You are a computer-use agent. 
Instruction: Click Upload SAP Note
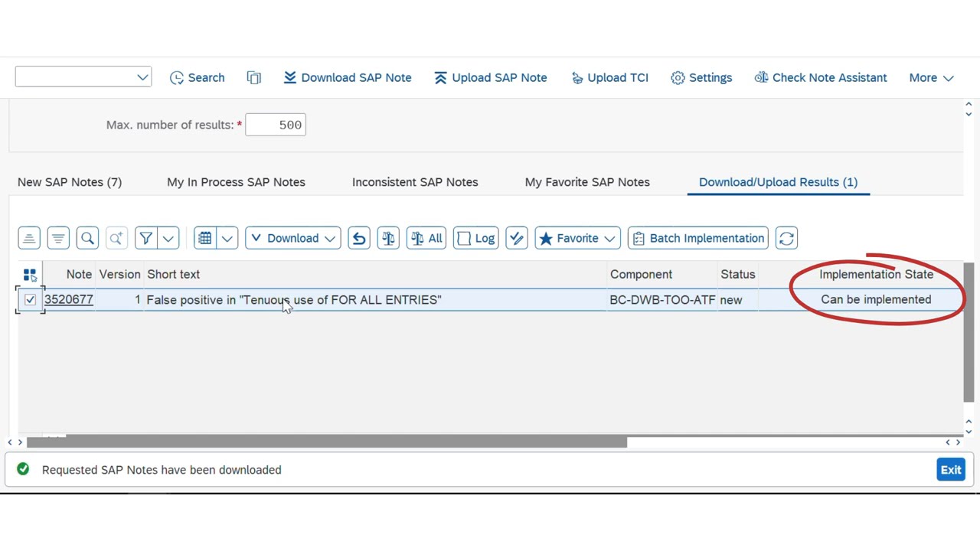point(491,77)
